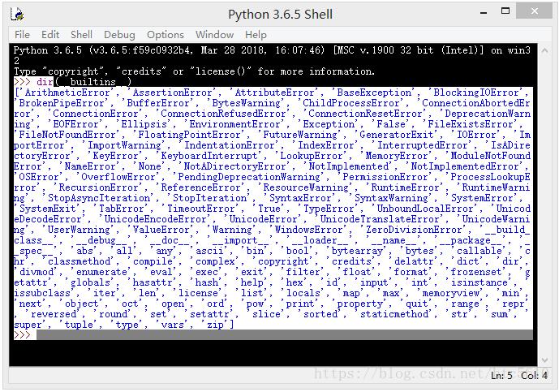Viewport: 559px width, 392px height.
Task: Click 'UnicodeEncodeError' in the output
Action: pos(156,219)
